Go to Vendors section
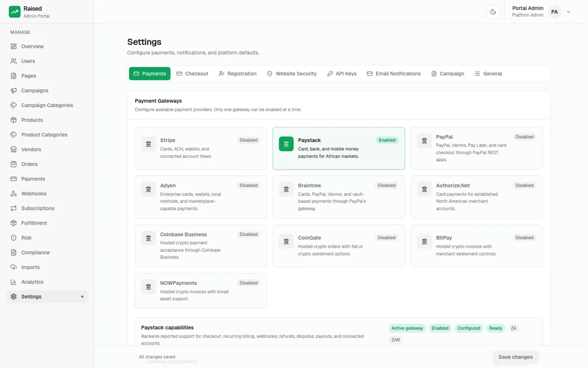Viewport: 588px width, 368px height. pos(47,149)
